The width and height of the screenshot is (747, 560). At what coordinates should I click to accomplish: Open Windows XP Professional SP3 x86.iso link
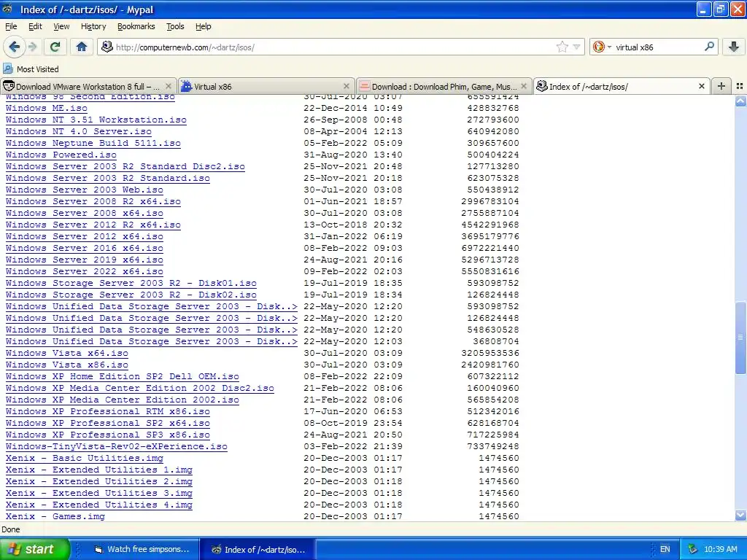tap(108, 435)
